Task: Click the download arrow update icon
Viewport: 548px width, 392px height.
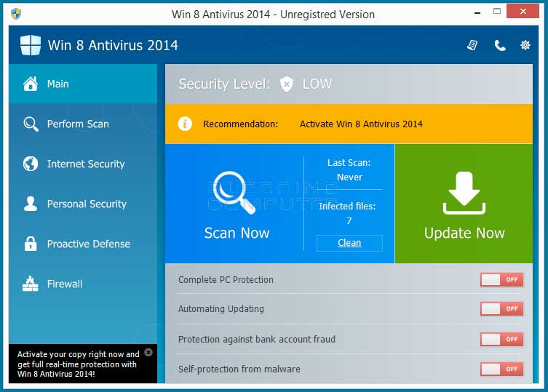Action: tap(464, 193)
